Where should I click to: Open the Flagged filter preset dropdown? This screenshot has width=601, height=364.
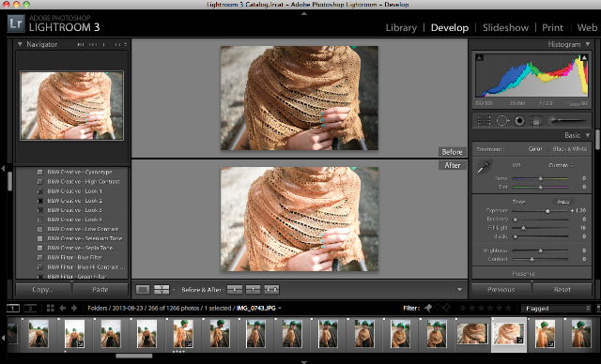[x=556, y=308]
